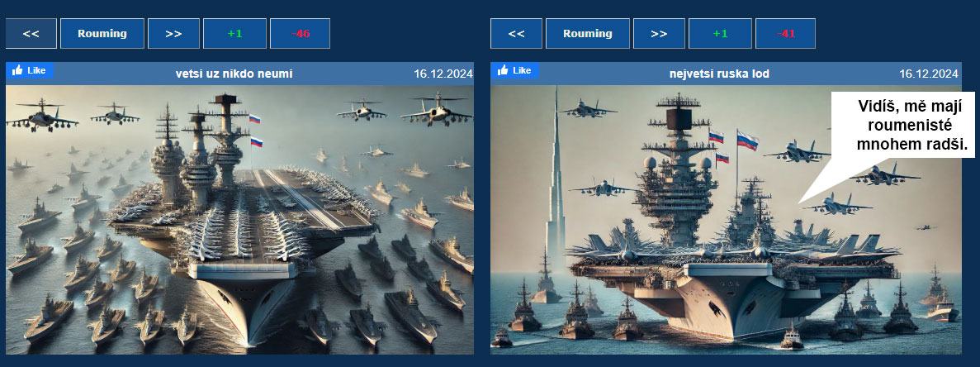Open the title link 'nejvetsi ruska lod'
Screen dimensions: 980x367
[719, 74]
